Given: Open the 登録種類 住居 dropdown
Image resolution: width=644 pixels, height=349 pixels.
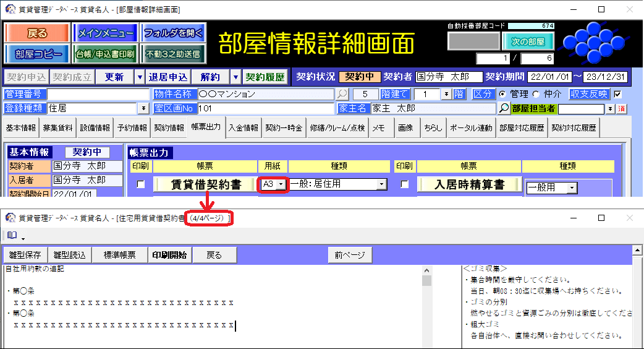Looking at the screenshot, I should click(144, 108).
